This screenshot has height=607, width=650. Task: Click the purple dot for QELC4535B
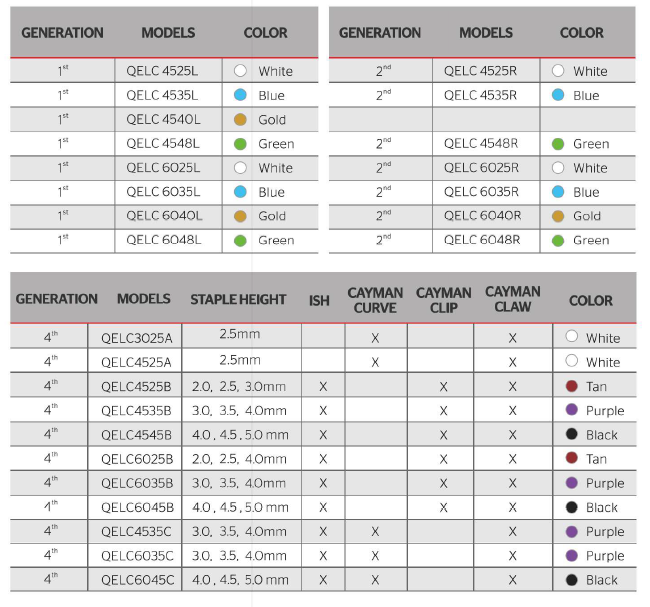(571, 411)
